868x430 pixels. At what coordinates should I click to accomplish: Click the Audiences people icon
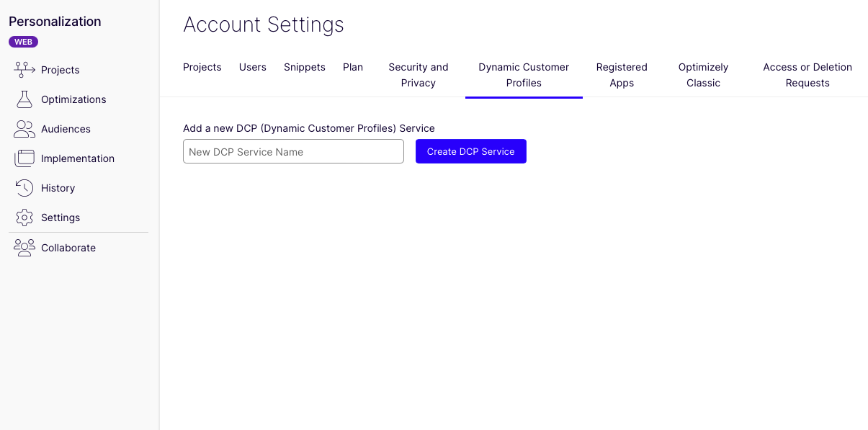(24, 129)
